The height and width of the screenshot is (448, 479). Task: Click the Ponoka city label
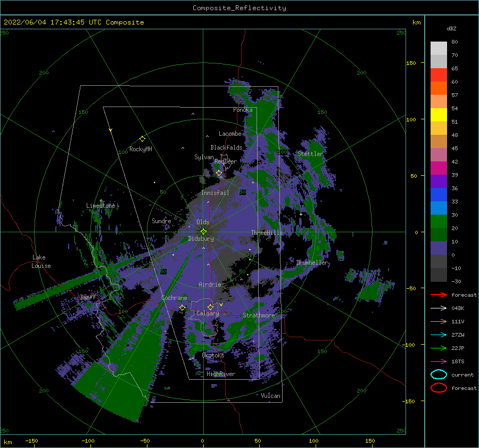pyautogui.click(x=243, y=110)
